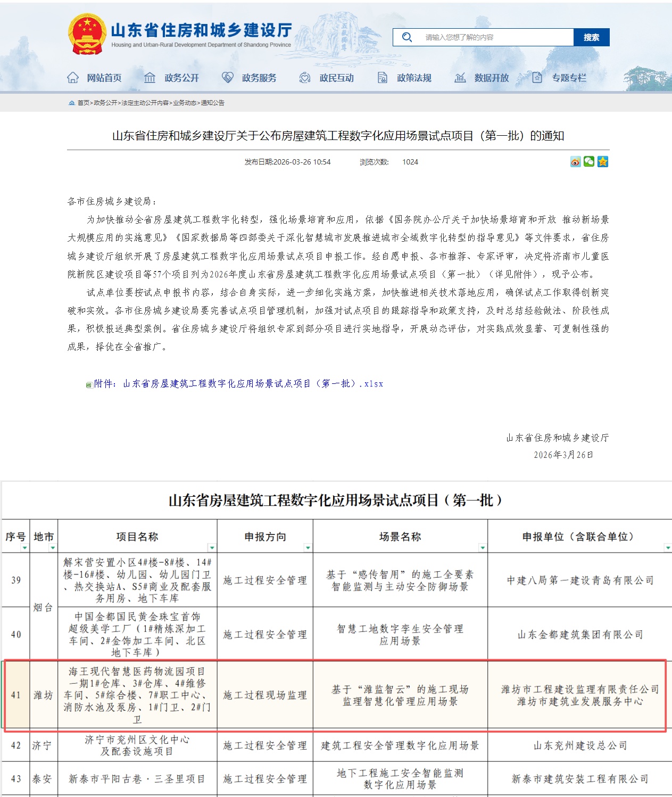Screen dimensions: 672x797
Task: Click the heart icon beside 政民互动
Action: (x=304, y=77)
